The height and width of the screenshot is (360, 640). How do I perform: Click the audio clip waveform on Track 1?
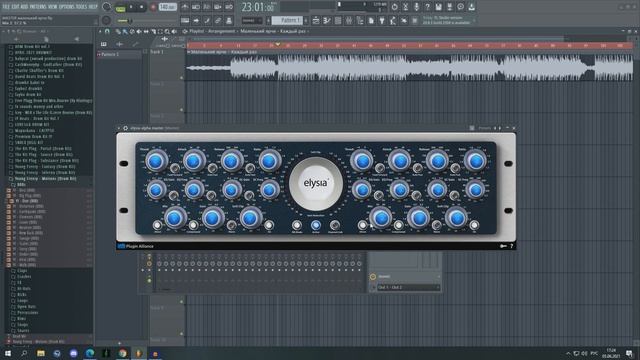tap(409, 68)
